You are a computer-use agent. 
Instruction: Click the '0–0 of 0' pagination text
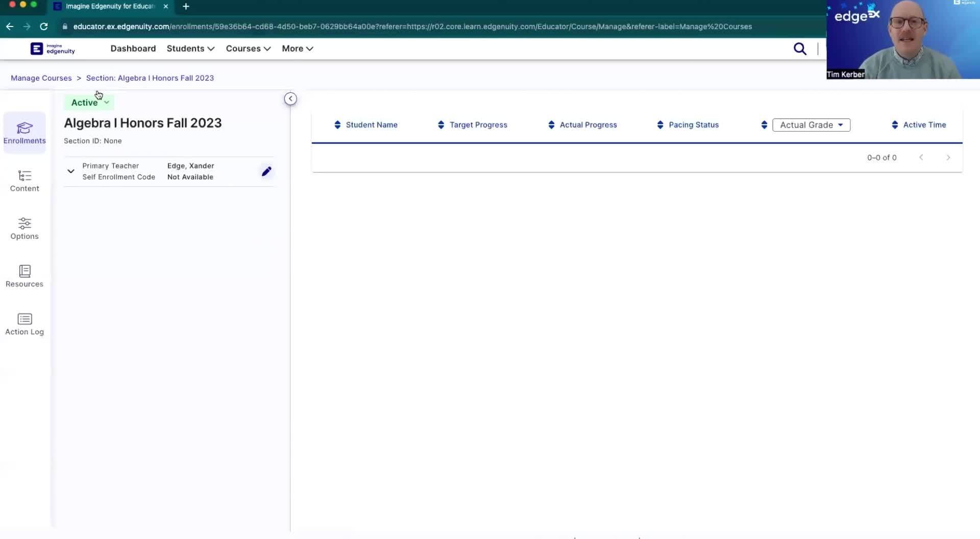[882, 158]
